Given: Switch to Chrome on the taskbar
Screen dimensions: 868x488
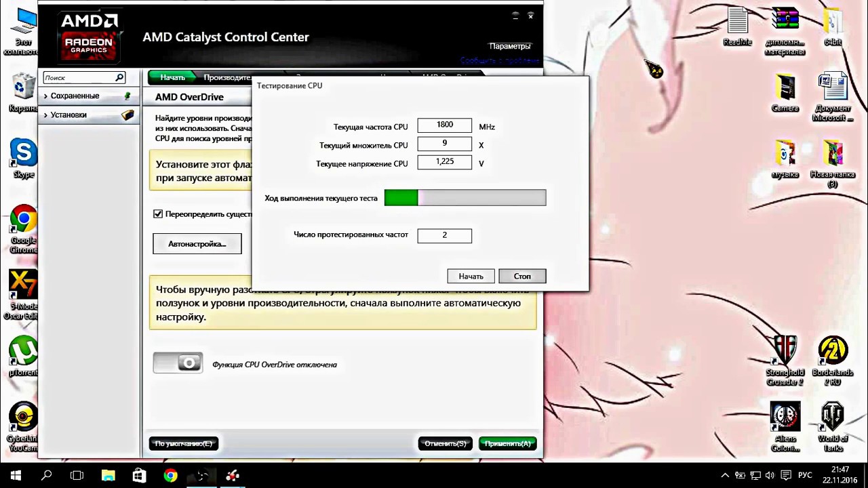Looking at the screenshot, I should [x=170, y=475].
